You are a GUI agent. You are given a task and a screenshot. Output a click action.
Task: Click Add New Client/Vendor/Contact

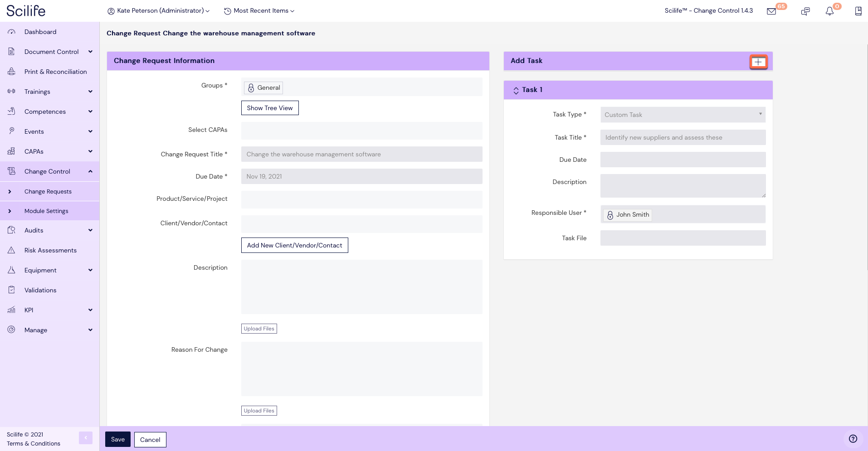[x=294, y=245]
